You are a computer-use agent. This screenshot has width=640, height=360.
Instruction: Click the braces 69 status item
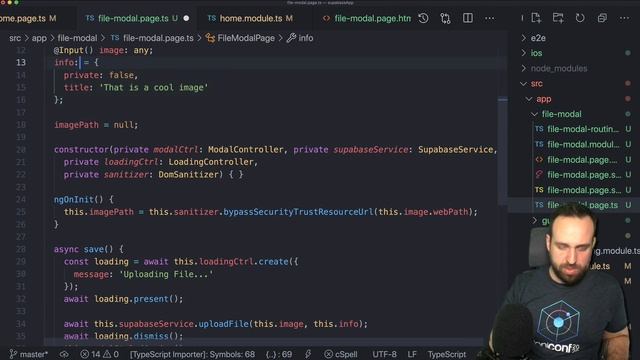coord(279,354)
